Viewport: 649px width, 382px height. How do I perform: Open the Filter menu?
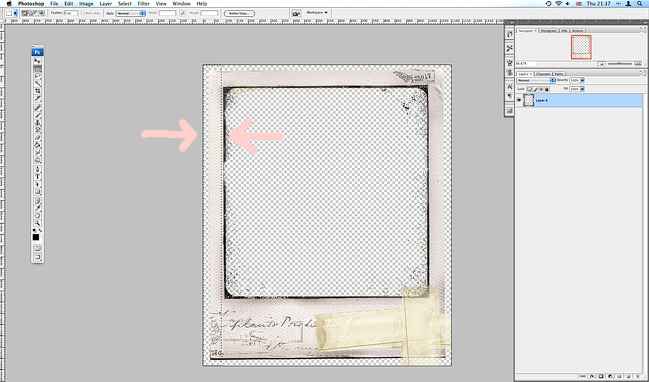[x=144, y=3]
